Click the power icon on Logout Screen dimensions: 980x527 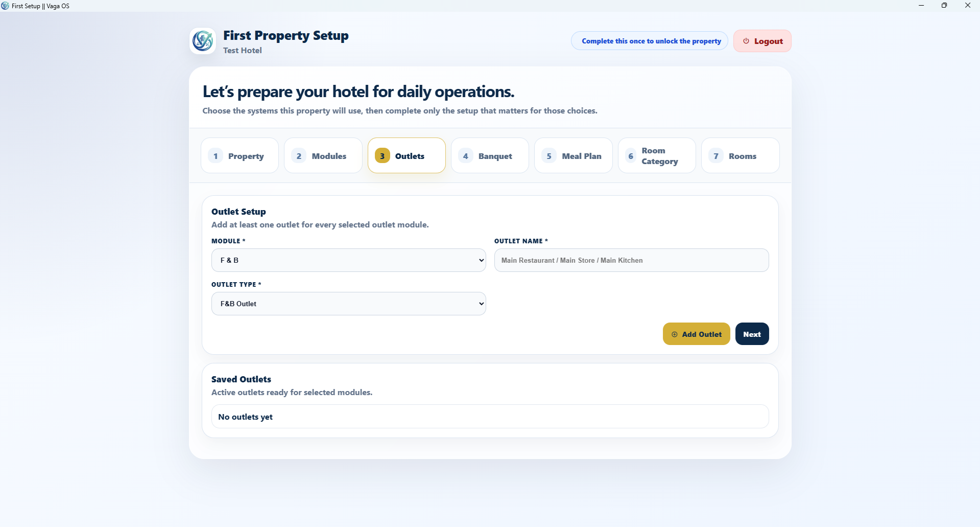coord(746,41)
